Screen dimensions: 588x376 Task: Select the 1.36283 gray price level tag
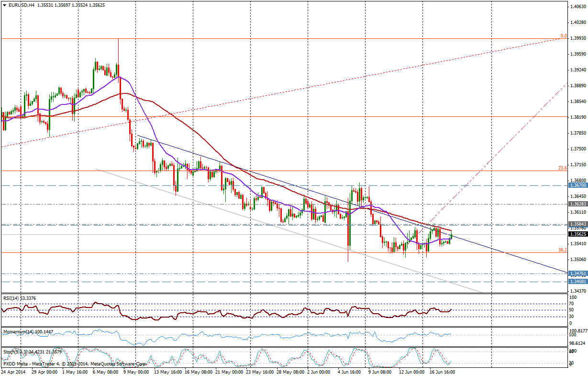(577, 204)
